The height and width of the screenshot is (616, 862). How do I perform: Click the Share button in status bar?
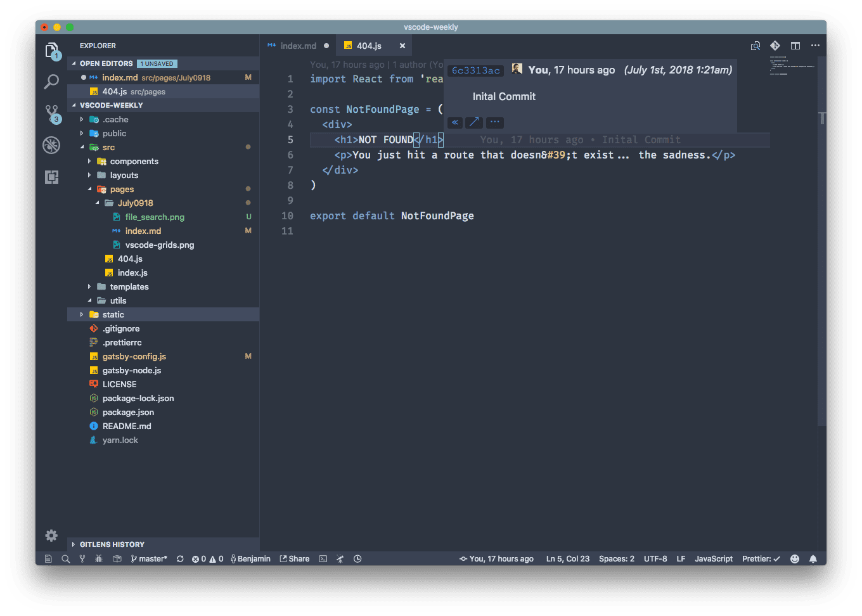pyautogui.click(x=295, y=559)
